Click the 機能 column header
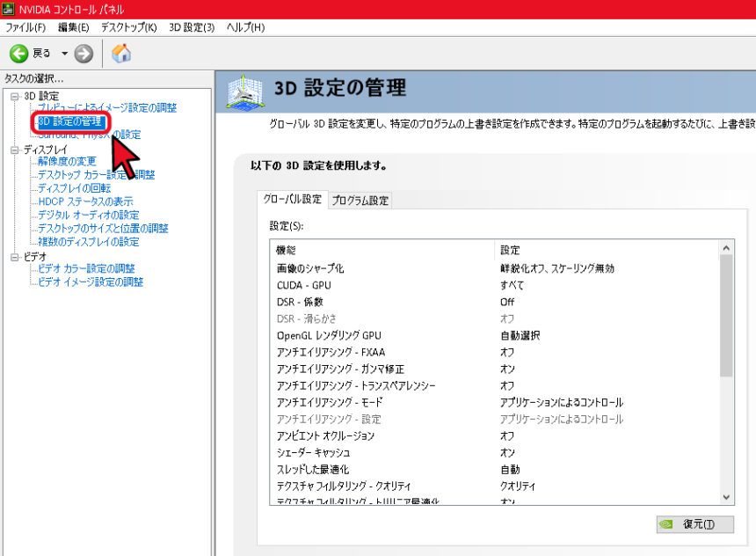Image resolution: width=756 pixels, height=556 pixels. [382, 250]
